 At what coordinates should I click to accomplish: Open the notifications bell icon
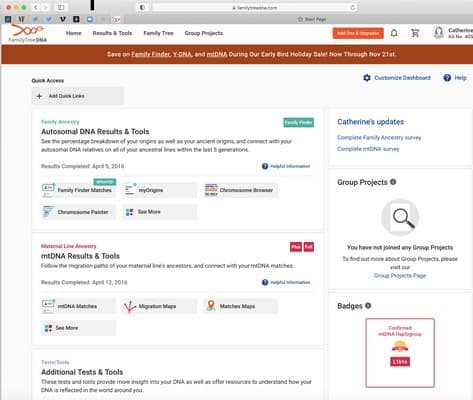tap(394, 33)
